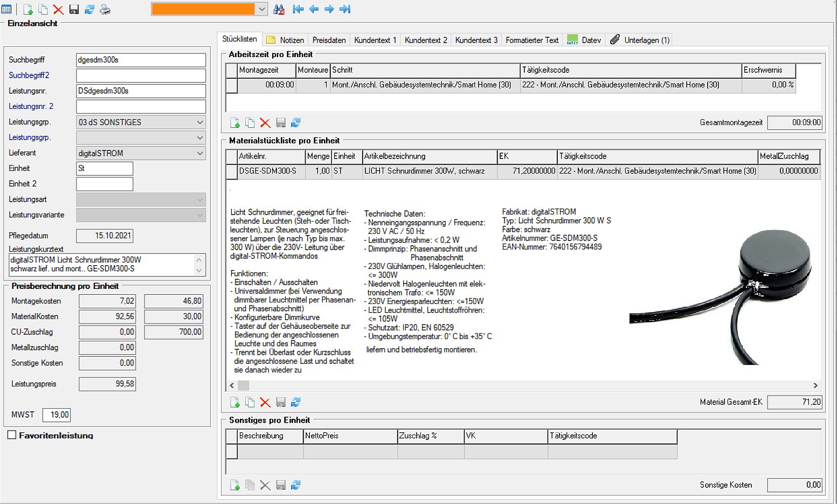This screenshot has width=837, height=504.
Task: Delete the record with the top toolbar red X
Action: (x=58, y=9)
